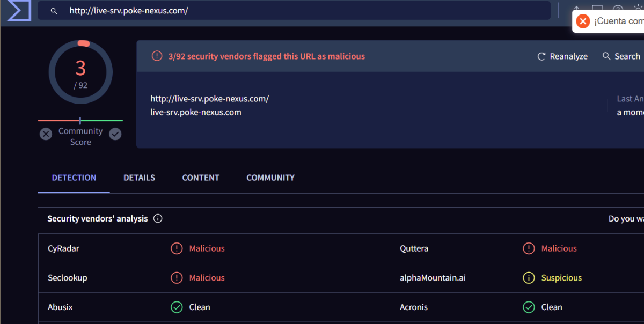The image size is (644, 324).
Task: Reanalyze the URL
Action: point(562,56)
